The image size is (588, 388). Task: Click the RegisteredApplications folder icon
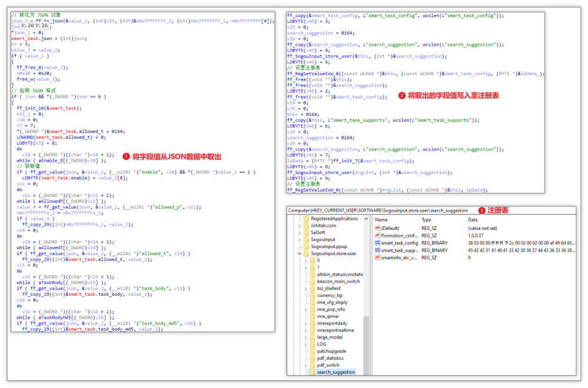pyautogui.click(x=306, y=219)
